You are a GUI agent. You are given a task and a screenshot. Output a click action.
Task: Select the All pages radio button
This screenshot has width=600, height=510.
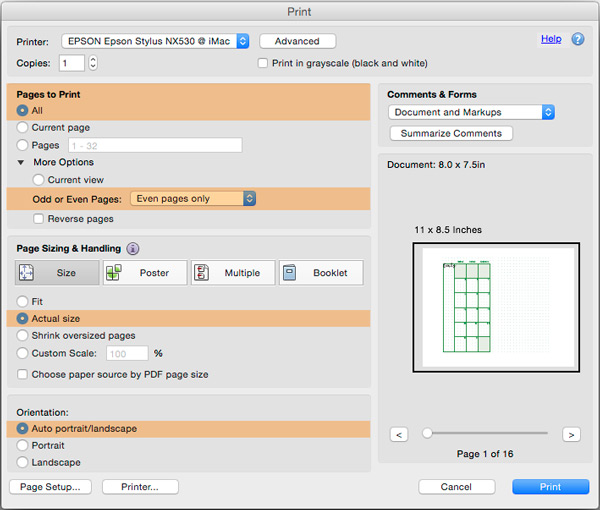point(22,111)
